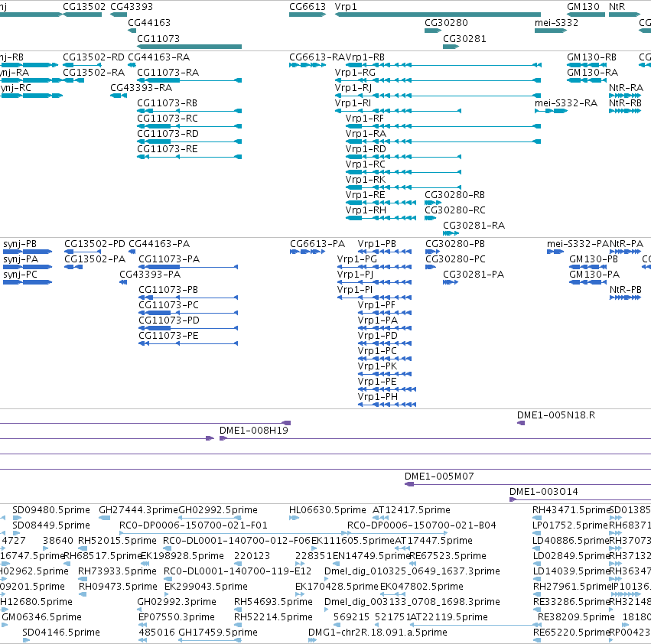Click the synj-PB protein label
Image resolution: width=651 pixels, height=644 pixels.
pyautogui.click(x=20, y=244)
